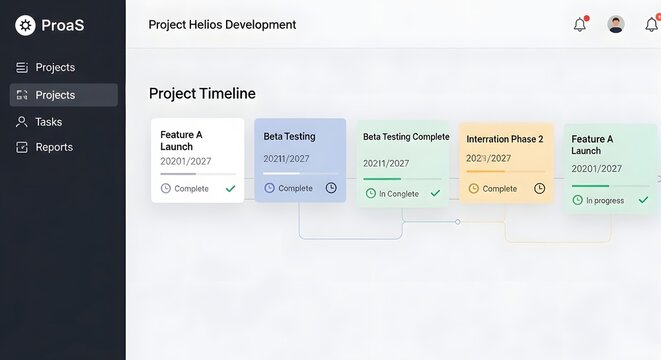This screenshot has height=360, width=661.
Task: Click the ProaS gear logo
Action: coord(25,25)
